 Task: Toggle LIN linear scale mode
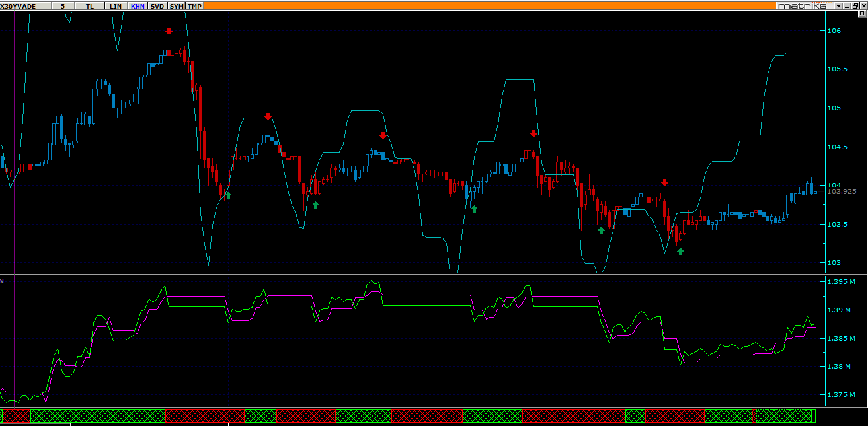coord(116,5)
